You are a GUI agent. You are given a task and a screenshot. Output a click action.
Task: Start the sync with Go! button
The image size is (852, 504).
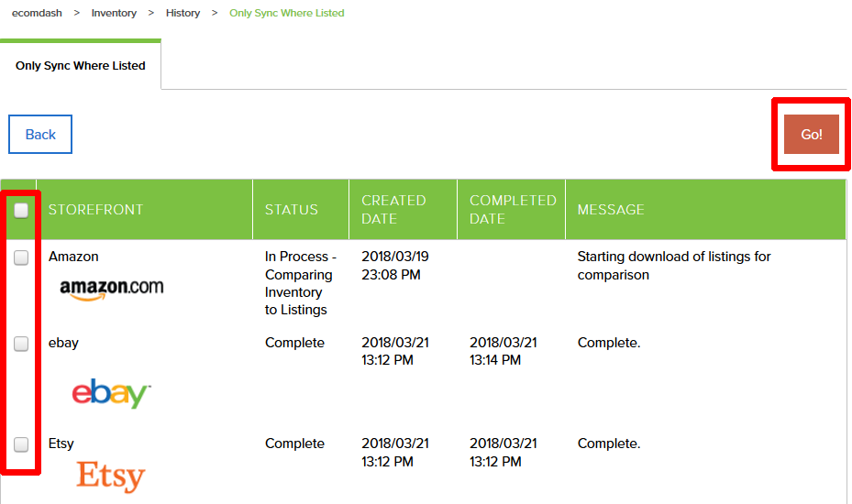pos(812,134)
